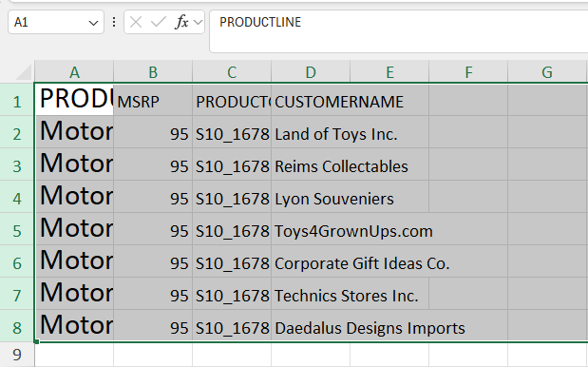Screen dimensions: 588x367
Task: Click the formula bar options dots handle
Action: 114,22
